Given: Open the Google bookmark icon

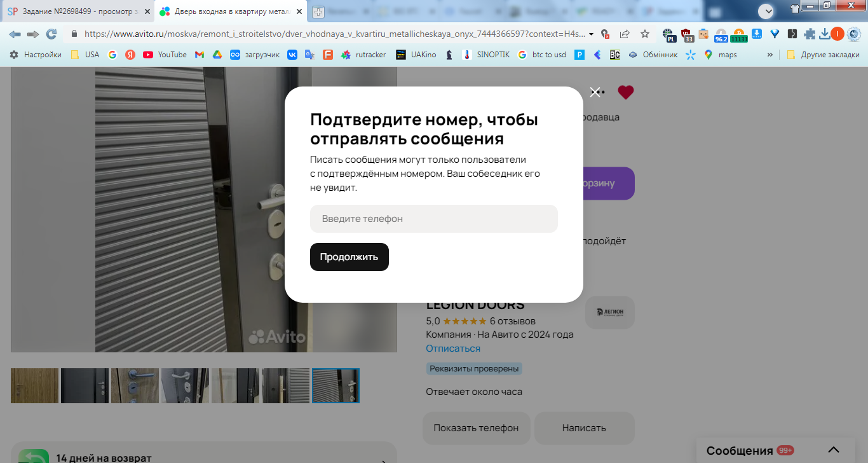Looking at the screenshot, I should click(112, 55).
